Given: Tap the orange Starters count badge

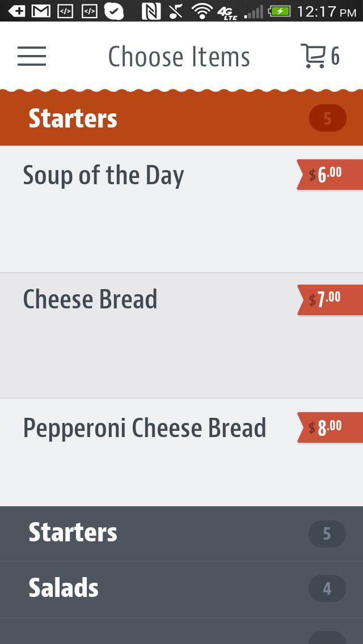Looking at the screenshot, I should tap(327, 118).
